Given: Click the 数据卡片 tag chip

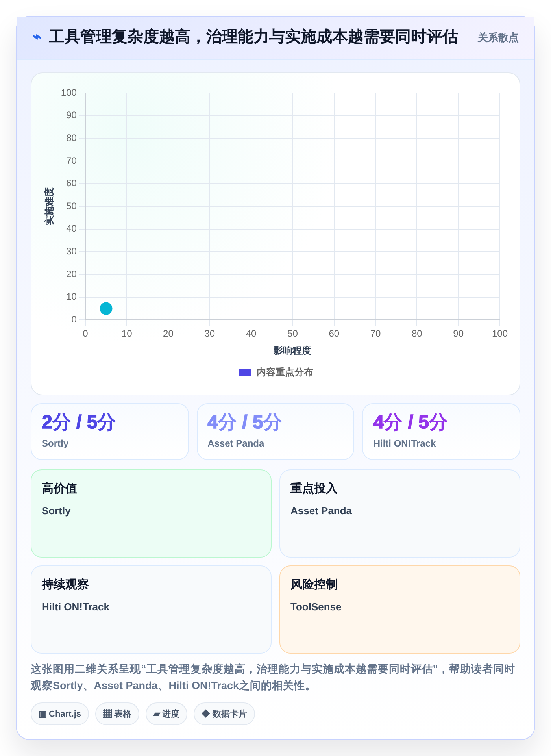Looking at the screenshot, I should (x=224, y=714).
